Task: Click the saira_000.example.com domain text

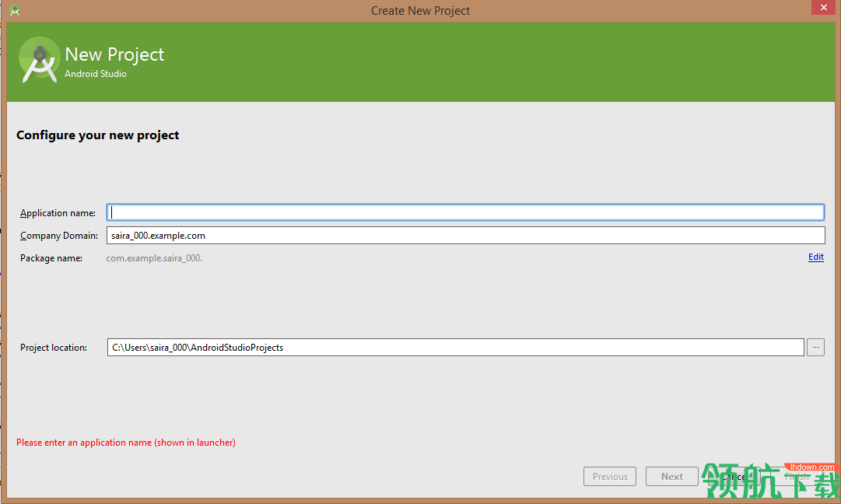Action: (x=158, y=235)
